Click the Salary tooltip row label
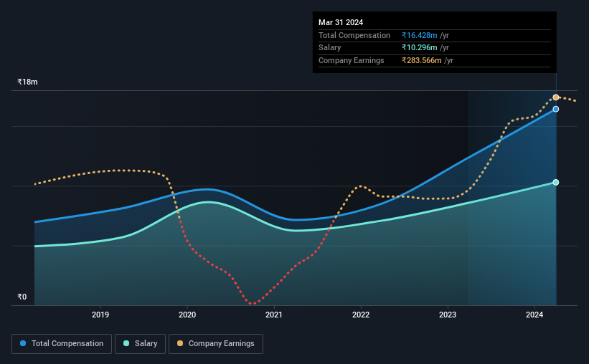The width and height of the screenshot is (589, 364). click(x=330, y=48)
